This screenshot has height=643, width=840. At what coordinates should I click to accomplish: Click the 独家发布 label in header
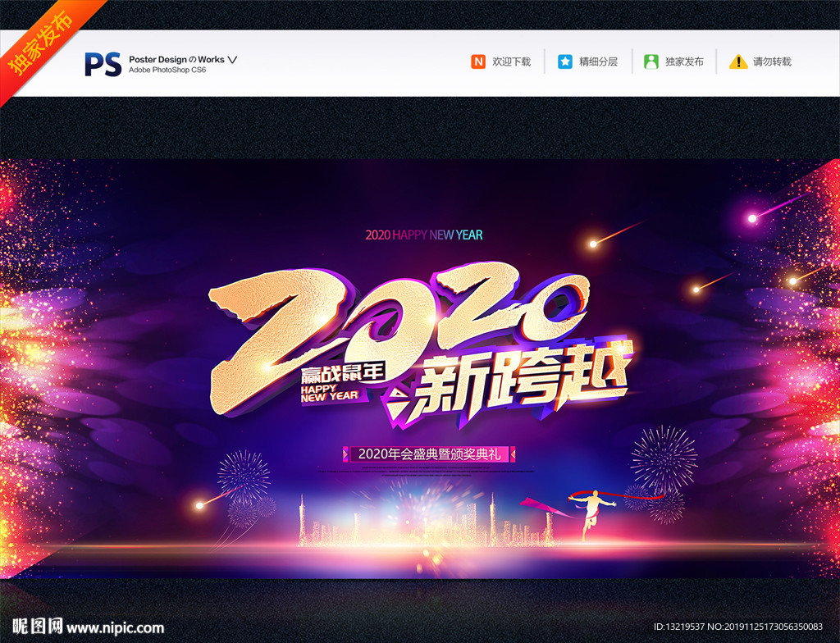point(685,62)
